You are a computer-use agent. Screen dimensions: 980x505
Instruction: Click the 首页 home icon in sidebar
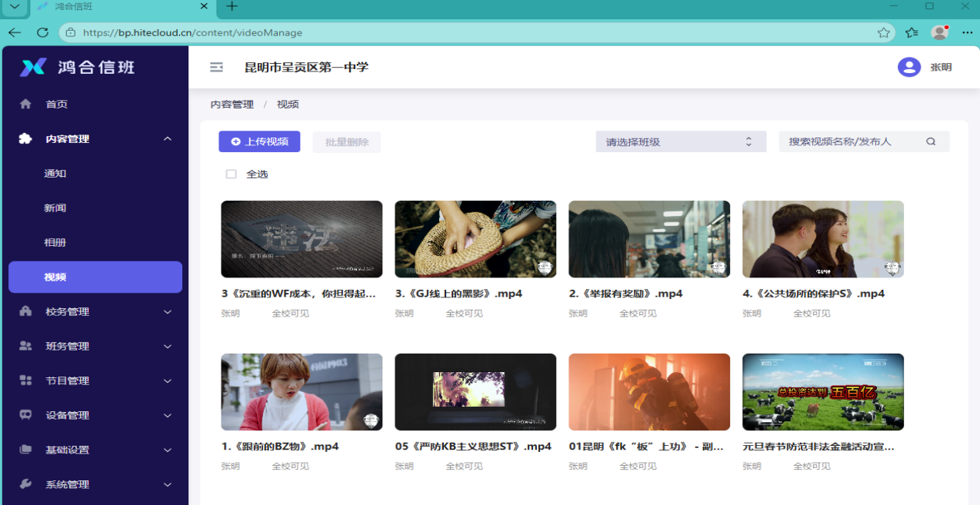pyautogui.click(x=25, y=103)
